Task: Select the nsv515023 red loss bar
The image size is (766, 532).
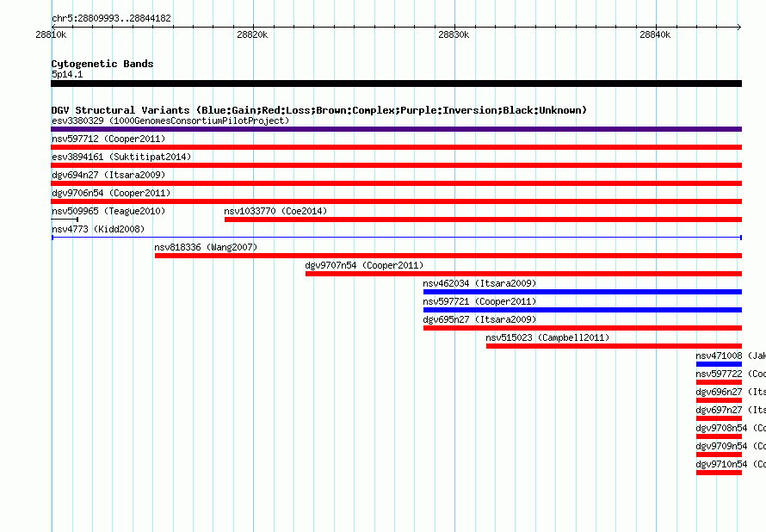Action: 614,346
